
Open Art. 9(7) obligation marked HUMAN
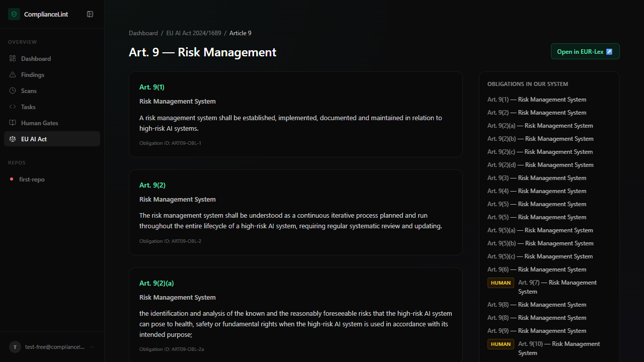[557, 287]
